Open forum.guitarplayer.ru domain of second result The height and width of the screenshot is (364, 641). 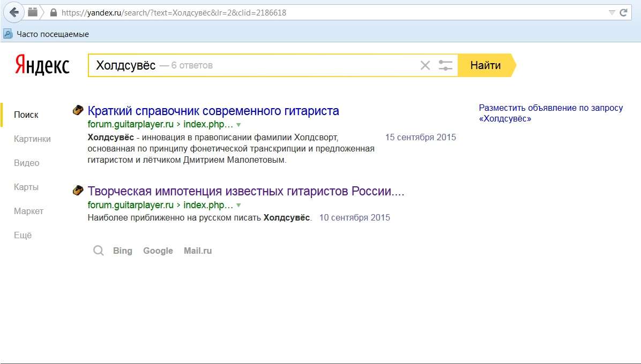[130, 205]
